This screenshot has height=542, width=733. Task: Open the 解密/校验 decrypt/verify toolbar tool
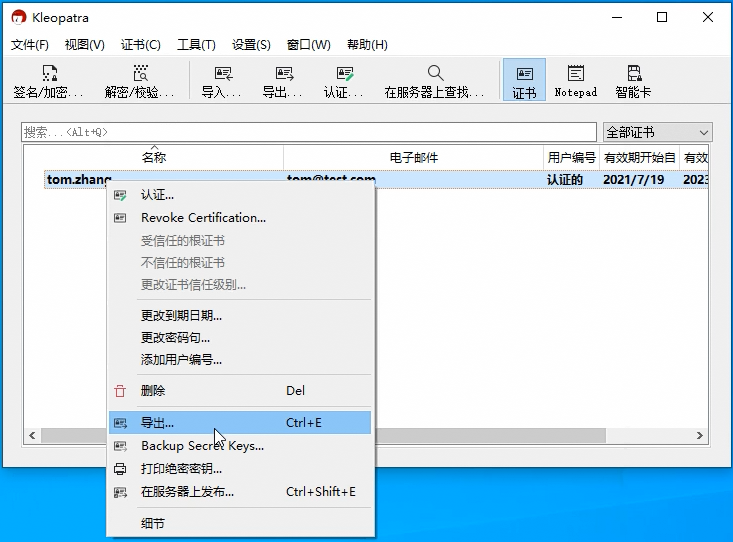point(139,81)
